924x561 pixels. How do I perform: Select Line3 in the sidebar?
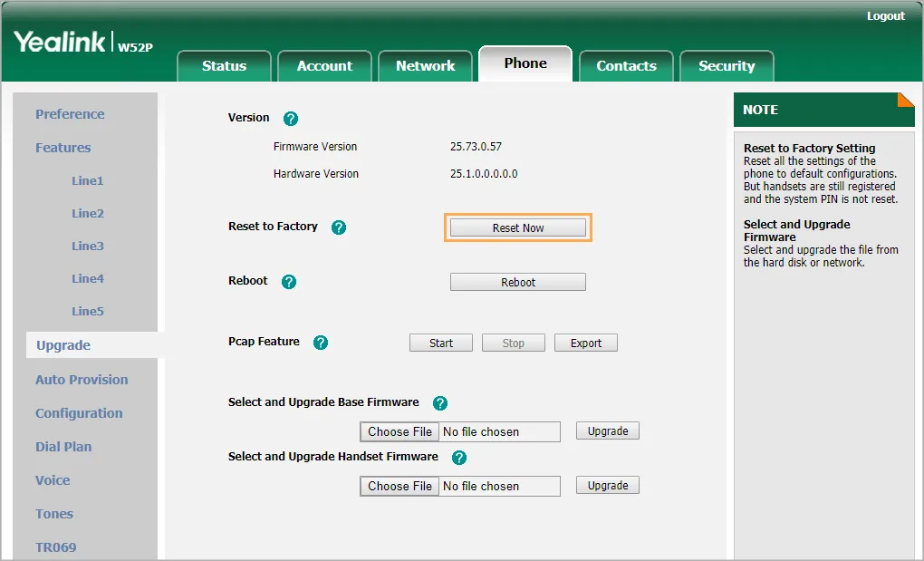88,246
